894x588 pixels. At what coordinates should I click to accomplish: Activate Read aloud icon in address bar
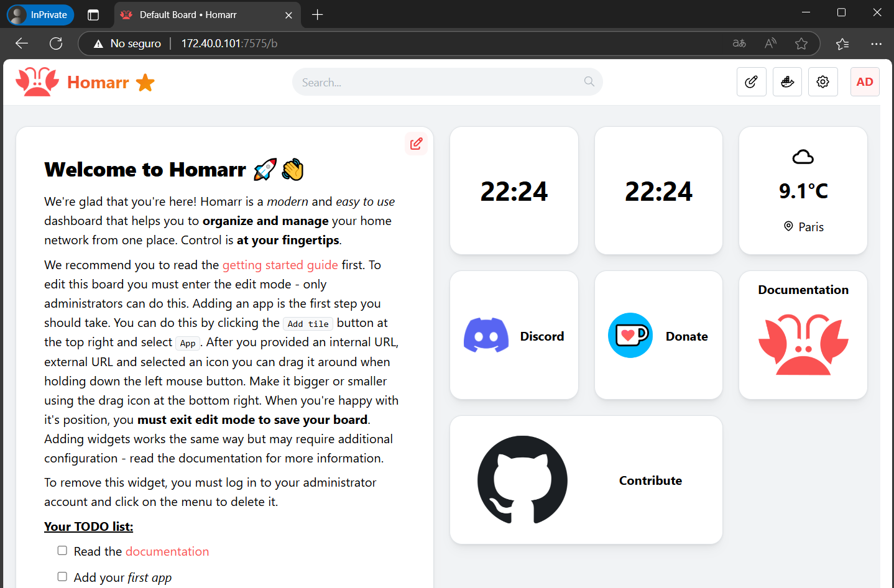(770, 44)
